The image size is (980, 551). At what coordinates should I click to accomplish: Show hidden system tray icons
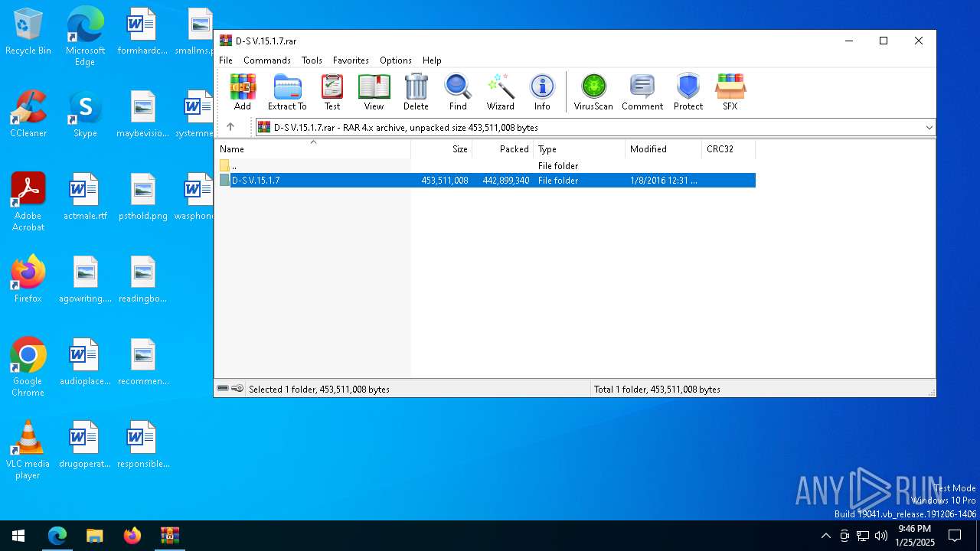pos(825,536)
